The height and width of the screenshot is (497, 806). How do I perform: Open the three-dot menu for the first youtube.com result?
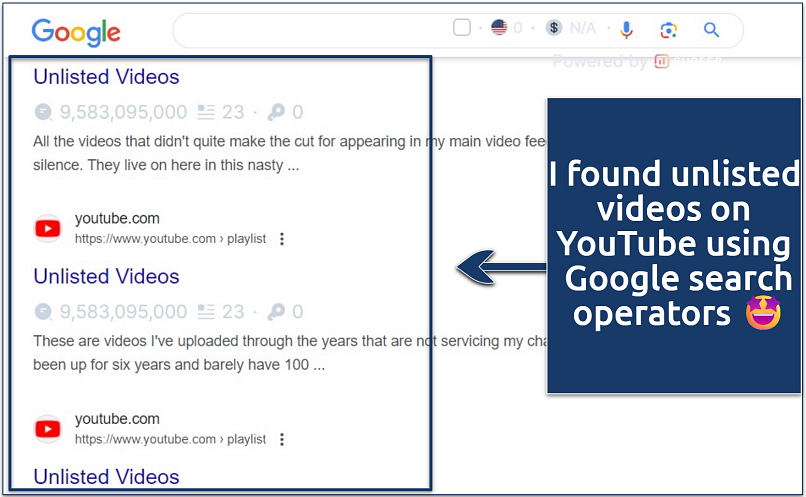[282, 239]
